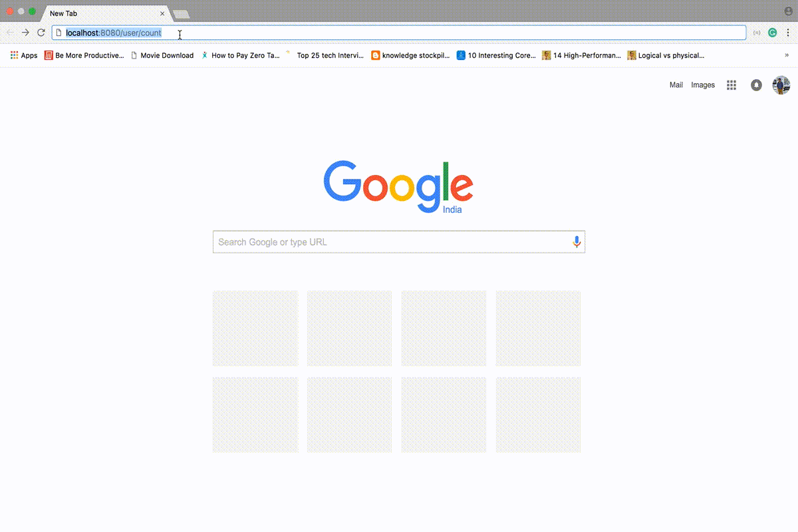Open the Chrome three-dot menu
Image resolution: width=798 pixels, height=532 pixels.
click(x=789, y=33)
